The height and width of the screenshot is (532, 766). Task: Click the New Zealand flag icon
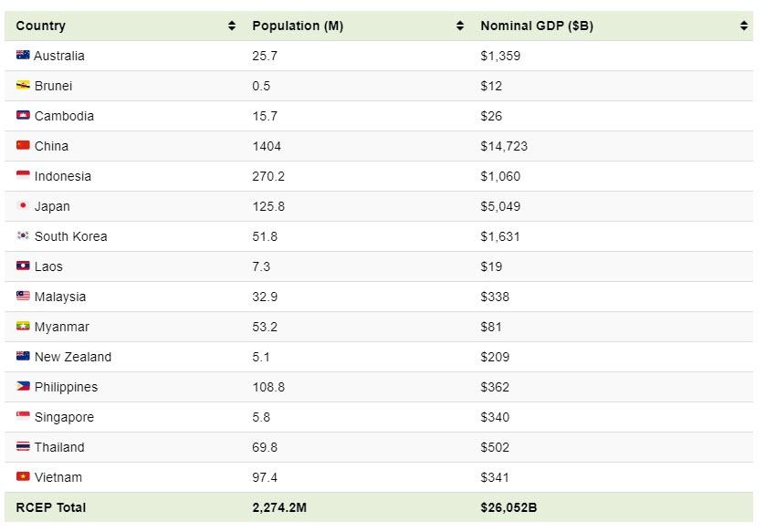tap(23, 357)
